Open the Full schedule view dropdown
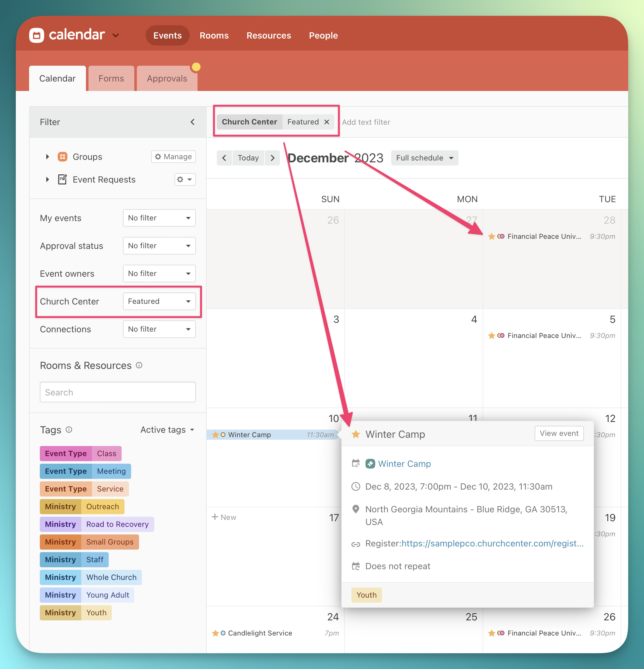The width and height of the screenshot is (644, 669). point(424,158)
